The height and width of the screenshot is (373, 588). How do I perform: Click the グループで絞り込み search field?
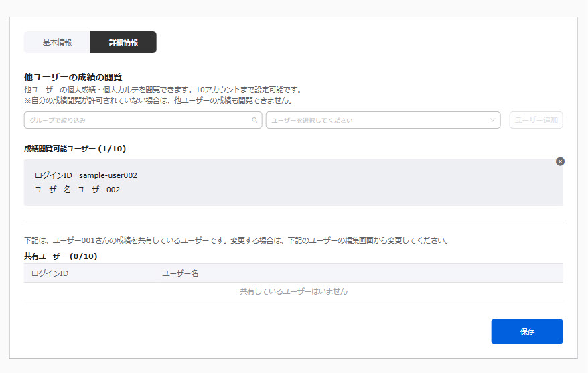[143, 120]
